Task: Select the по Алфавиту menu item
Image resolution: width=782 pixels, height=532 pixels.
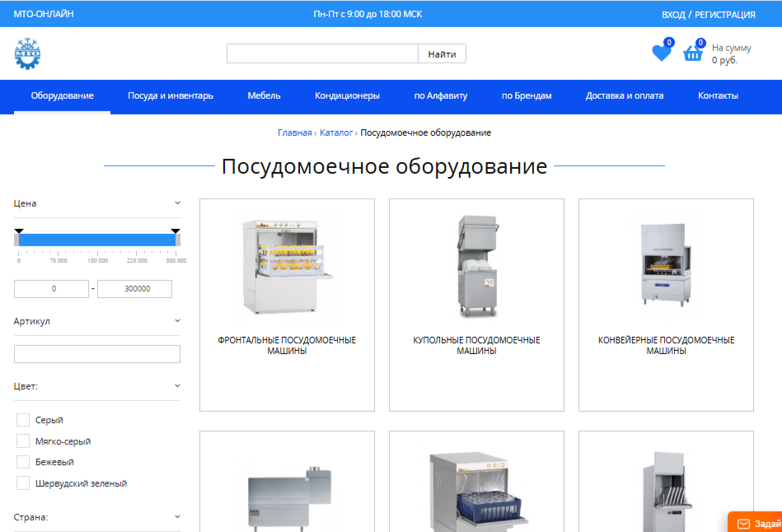Action: pos(440,96)
